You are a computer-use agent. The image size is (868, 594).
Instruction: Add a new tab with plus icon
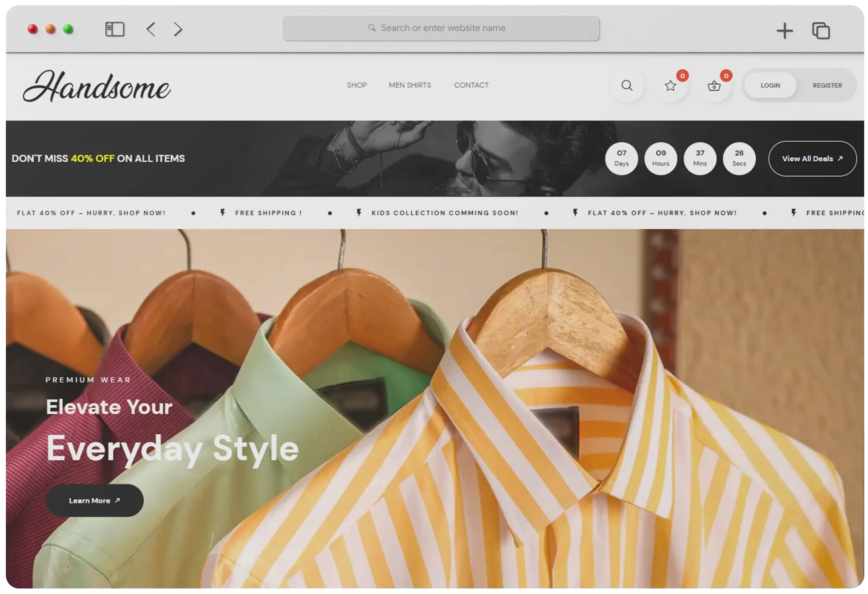point(784,31)
